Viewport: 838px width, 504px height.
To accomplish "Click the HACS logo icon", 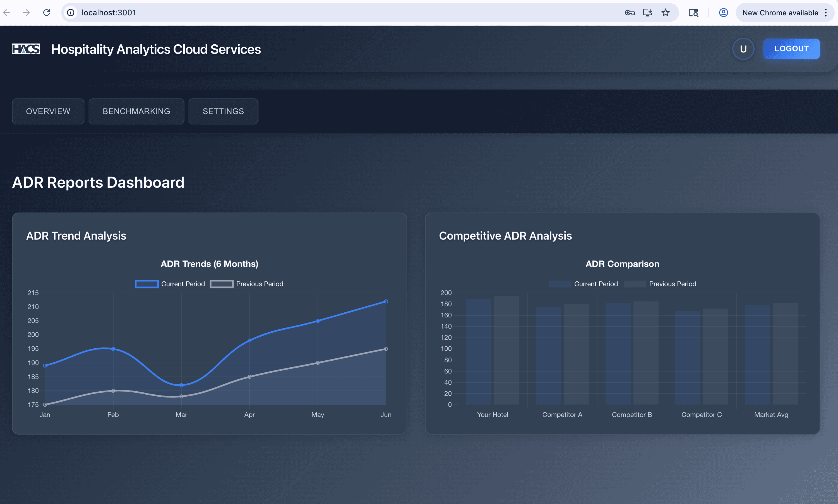I will (x=26, y=49).
